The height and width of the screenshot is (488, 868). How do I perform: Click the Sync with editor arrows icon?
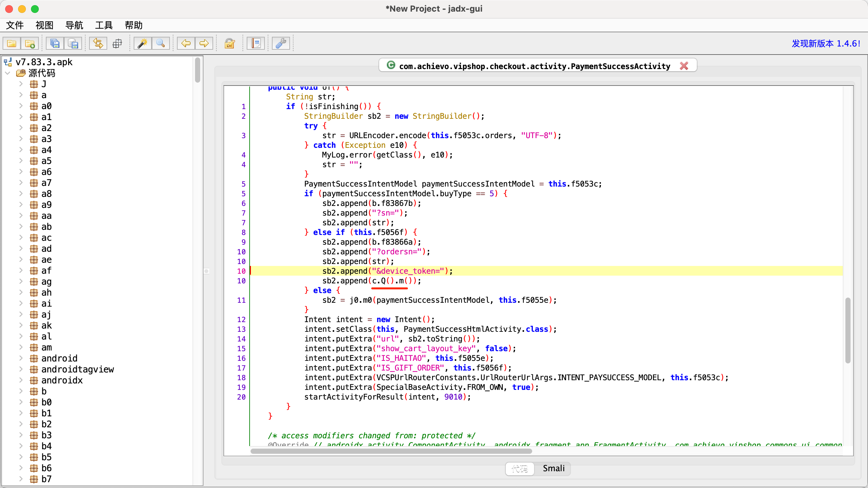coord(98,44)
